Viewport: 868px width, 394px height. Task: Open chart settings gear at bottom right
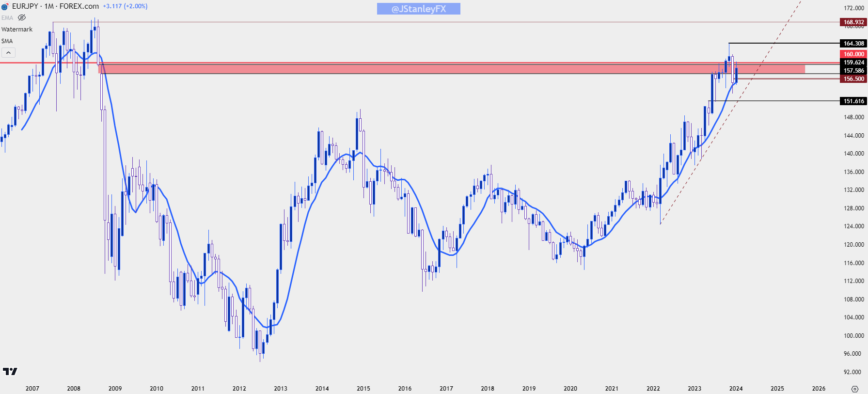pos(854,389)
